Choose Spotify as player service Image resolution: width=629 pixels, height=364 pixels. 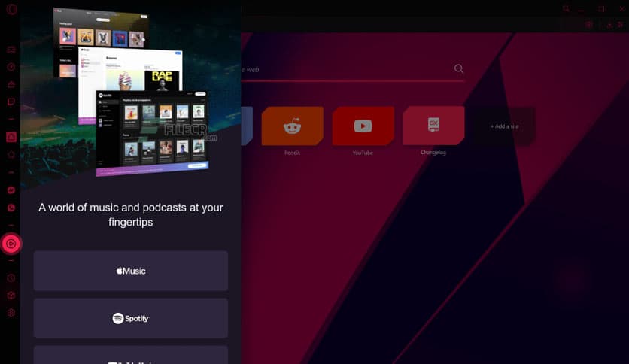(x=131, y=318)
